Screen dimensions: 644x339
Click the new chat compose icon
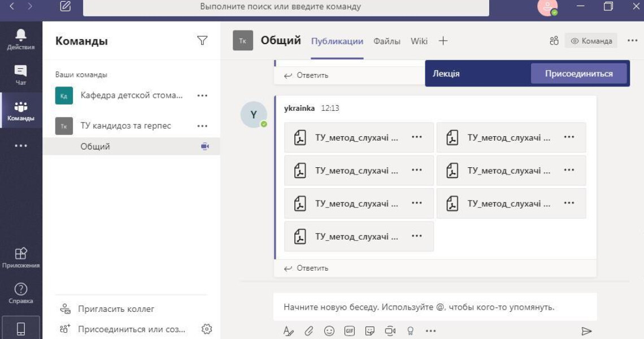(x=66, y=7)
